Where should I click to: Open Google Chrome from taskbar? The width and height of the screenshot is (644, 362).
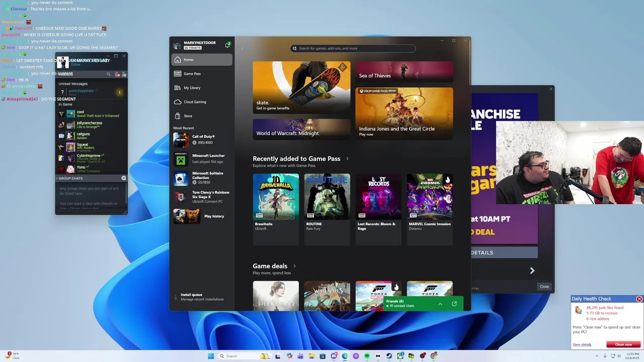point(434,356)
